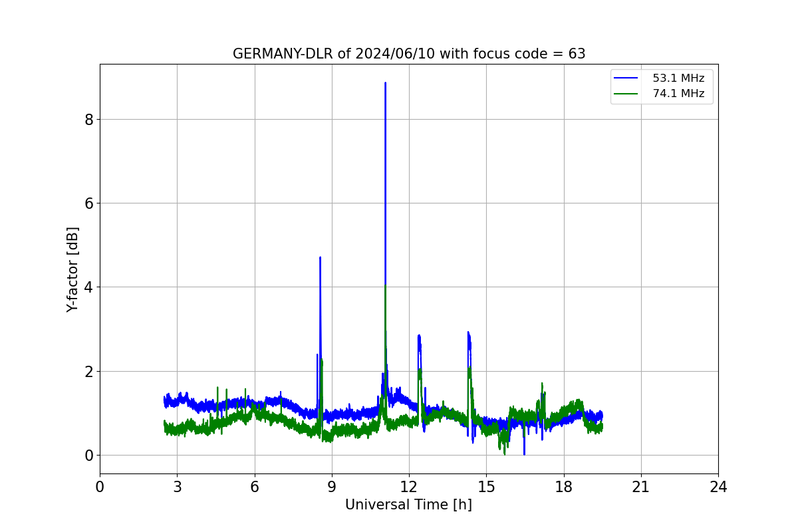Viewport: 798px width, 532px height.
Task: Click x-axis tick label '15'
Action: click(x=486, y=487)
